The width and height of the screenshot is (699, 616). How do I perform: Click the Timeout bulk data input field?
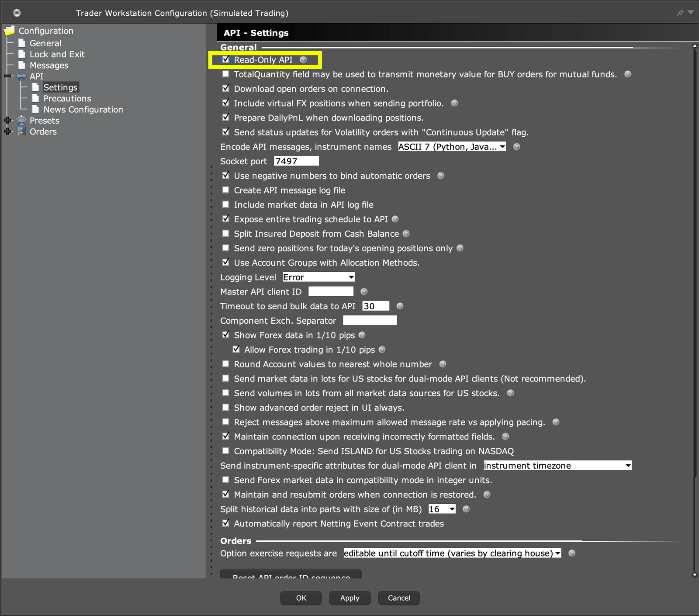pos(376,306)
